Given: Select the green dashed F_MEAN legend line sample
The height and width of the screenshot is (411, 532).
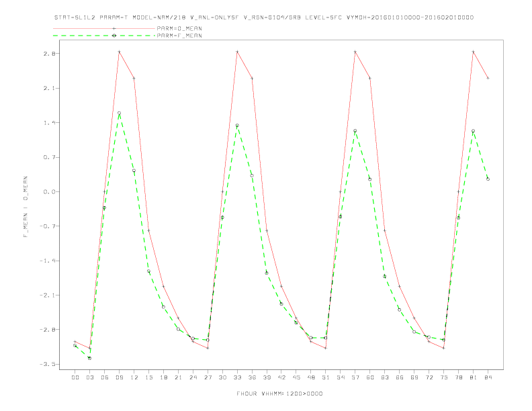Looking at the screenshot, I should coord(104,36).
